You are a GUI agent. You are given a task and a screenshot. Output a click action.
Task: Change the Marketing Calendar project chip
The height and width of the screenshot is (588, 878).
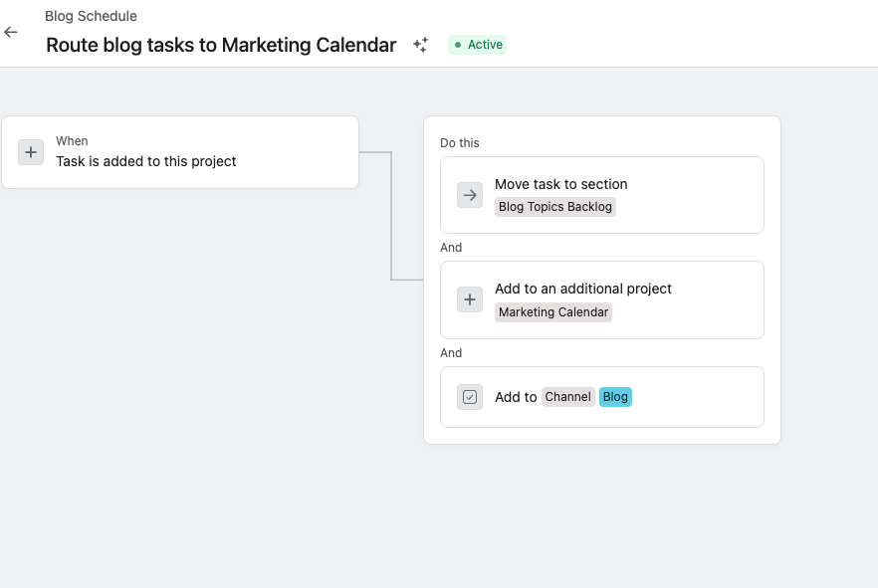(553, 311)
